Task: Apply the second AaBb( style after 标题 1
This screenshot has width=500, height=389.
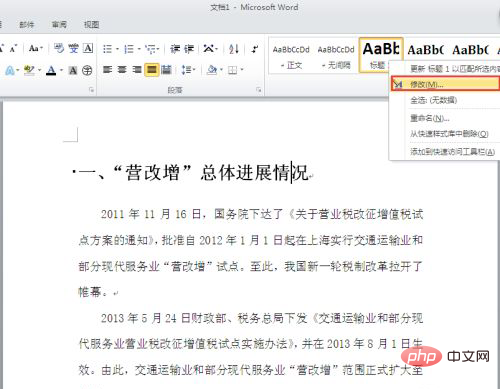Action: (x=471, y=50)
